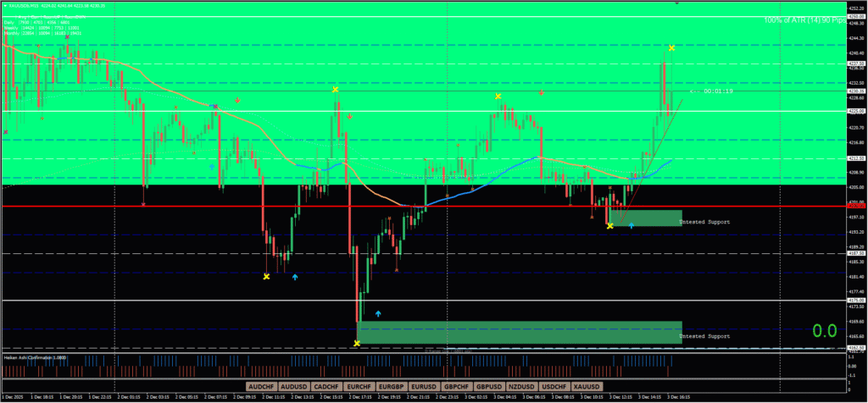Select the small triangle beside the XAUUSD chart title

tap(5, 5)
